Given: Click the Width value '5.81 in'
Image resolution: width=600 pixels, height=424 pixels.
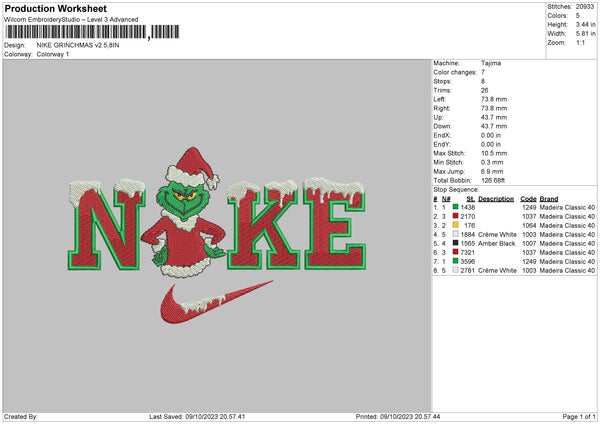Looking at the screenshot, I should 585,34.
